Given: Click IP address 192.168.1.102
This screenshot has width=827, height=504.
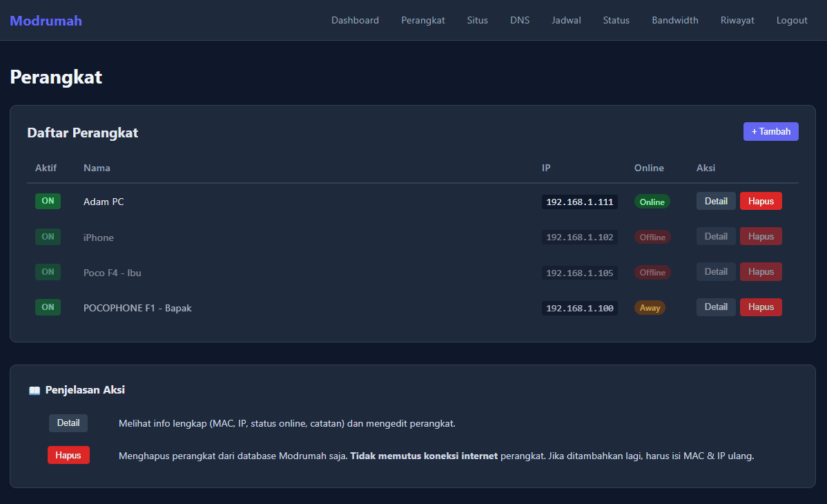Looking at the screenshot, I should pyautogui.click(x=580, y=237).
